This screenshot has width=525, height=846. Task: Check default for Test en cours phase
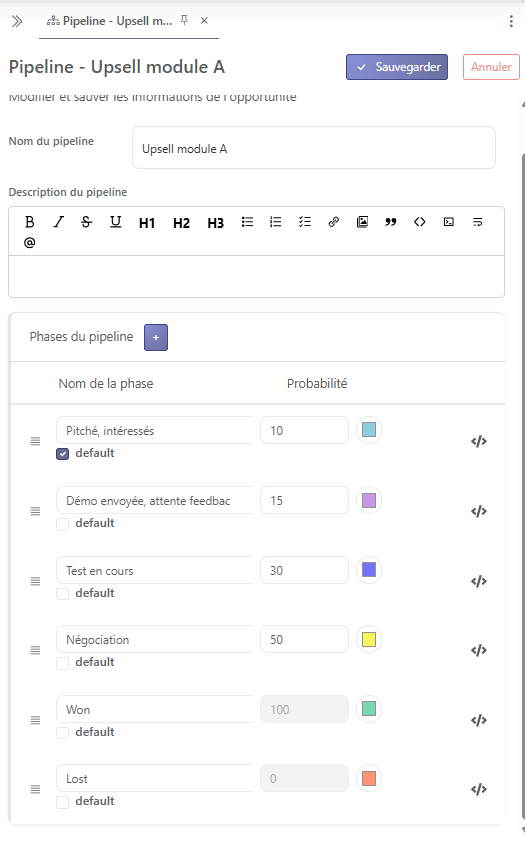(x=63, y=593)
